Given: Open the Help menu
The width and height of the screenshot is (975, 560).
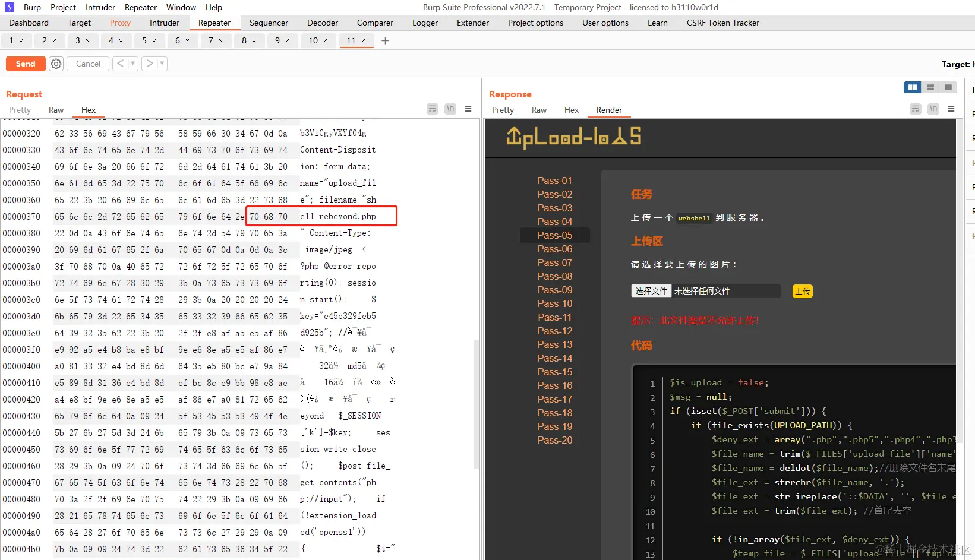Looking at the screenshot, I should [214, 7].
